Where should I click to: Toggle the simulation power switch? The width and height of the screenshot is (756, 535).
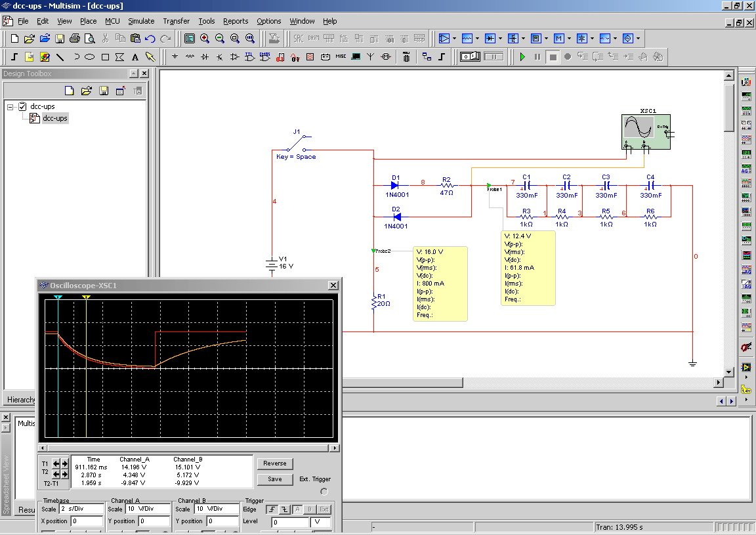click(471, 57)
